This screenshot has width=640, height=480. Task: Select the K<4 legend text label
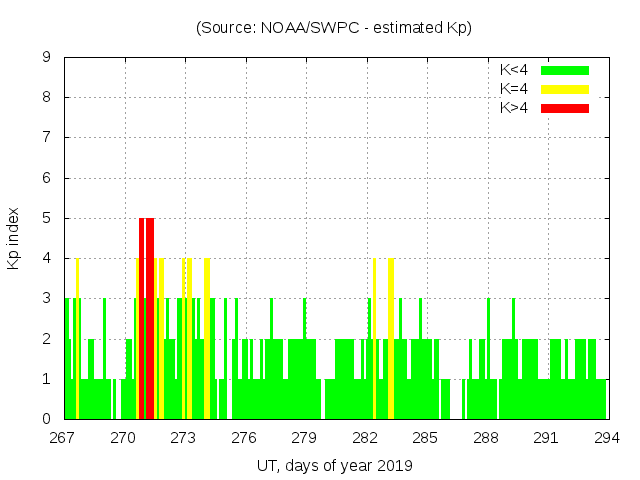516,70
